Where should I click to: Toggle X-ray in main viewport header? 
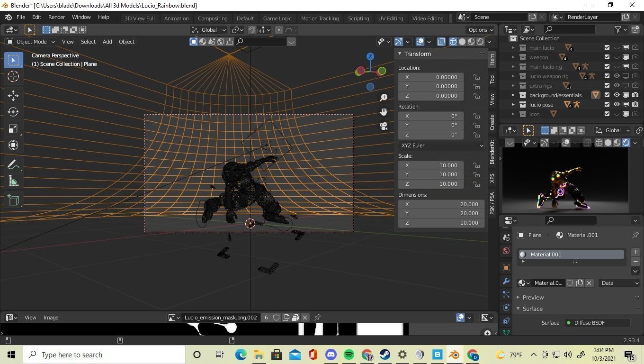pyautogui.click(x=441, y=42)
